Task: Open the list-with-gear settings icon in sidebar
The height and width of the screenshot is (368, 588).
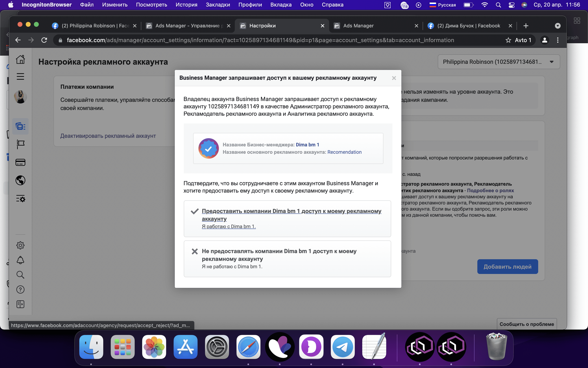Action: 20,199
